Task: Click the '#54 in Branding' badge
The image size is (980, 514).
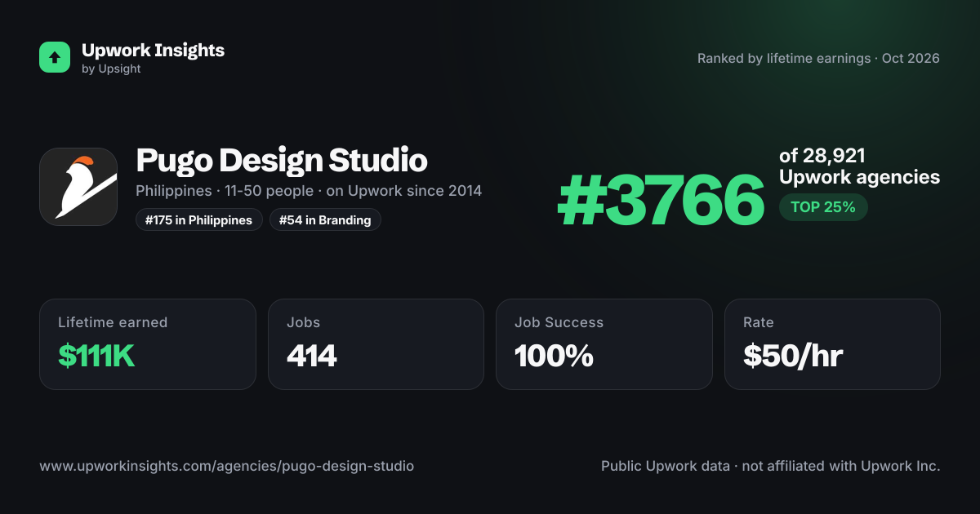Action: coord(325,220)
